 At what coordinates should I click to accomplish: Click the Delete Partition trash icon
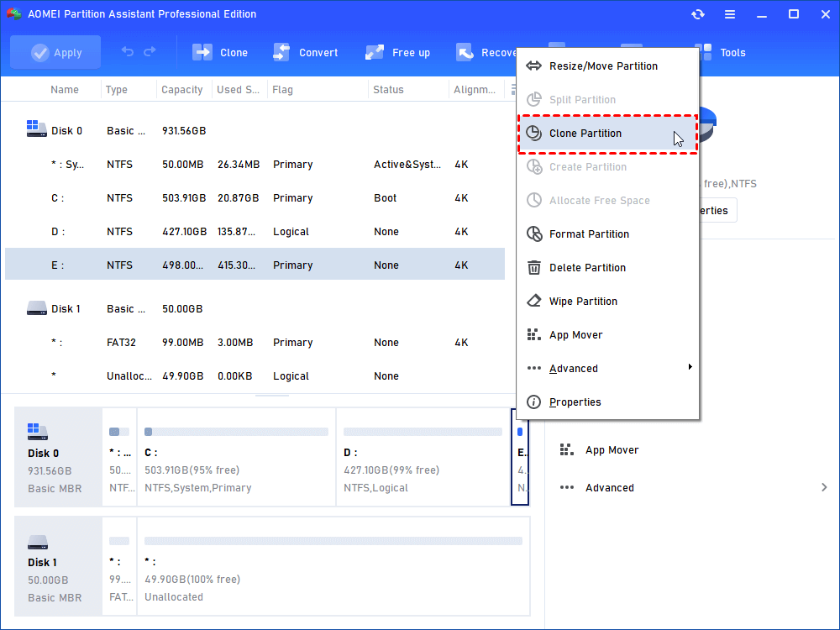(533, 267)
